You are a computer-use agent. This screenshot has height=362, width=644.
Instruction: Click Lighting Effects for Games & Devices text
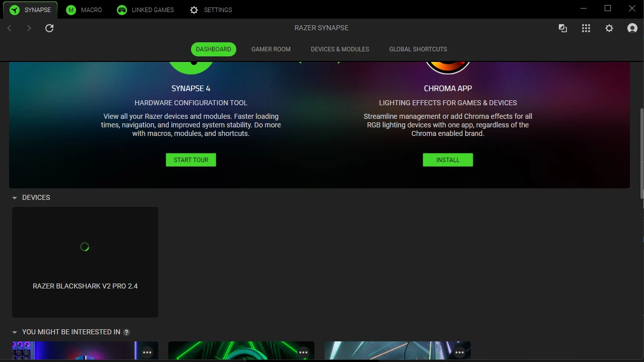tap(448, 103)
